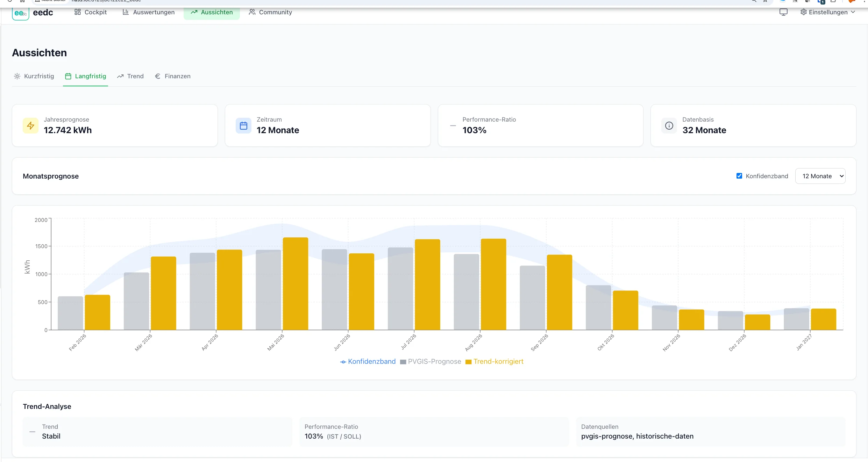Click the info icon beside Datenbasis
This screenshot has height=462, width=868.
[669, 125]
